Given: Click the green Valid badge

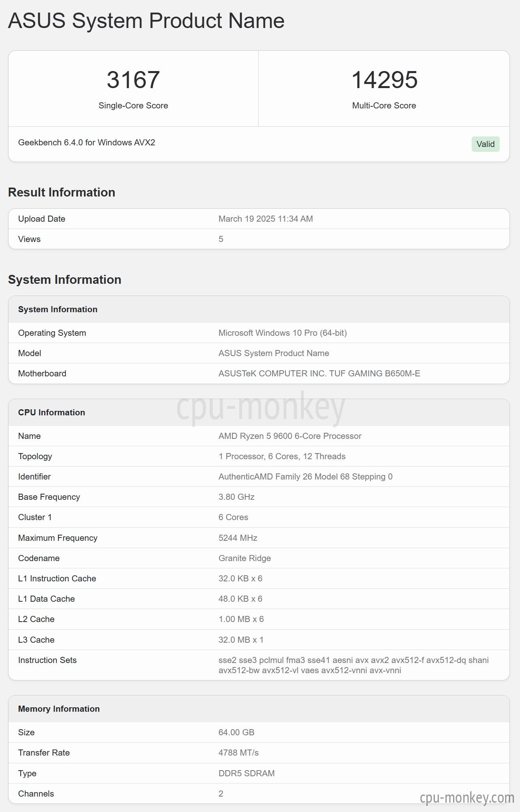Looking at the screenshot, I should pyautogui.click(x=486, y=144).
